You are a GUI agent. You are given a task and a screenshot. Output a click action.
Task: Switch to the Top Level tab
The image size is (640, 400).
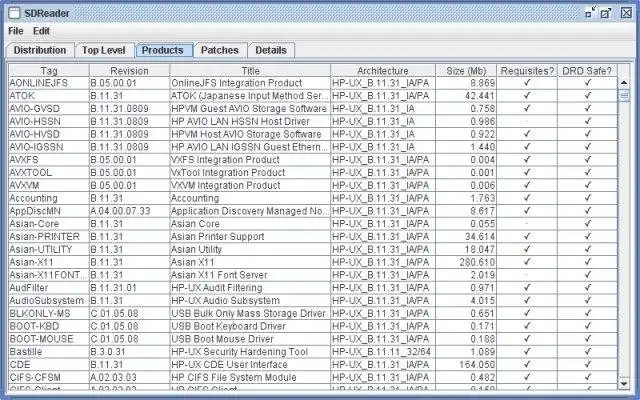pos(104,50)
